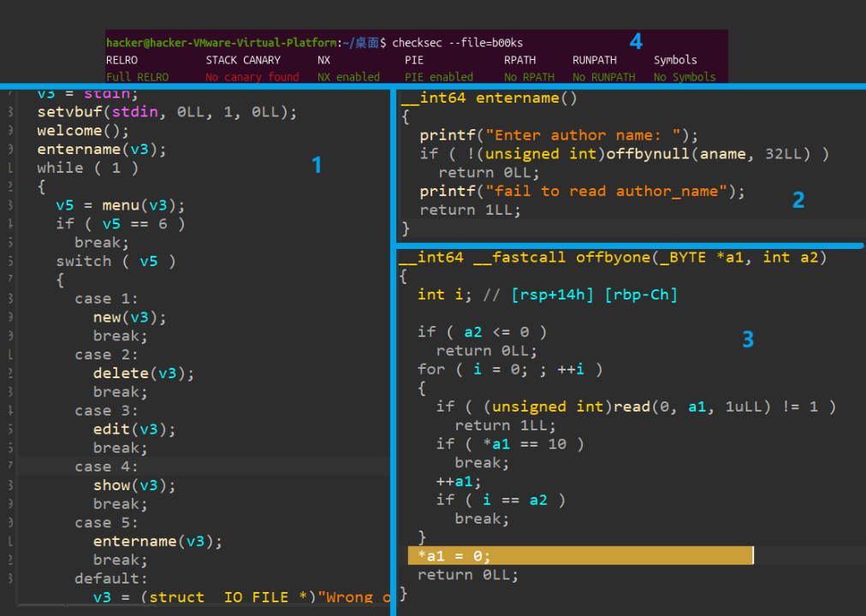
Task: Click the "__int64 entername()" function signature
Action: (x=489, y=98)
